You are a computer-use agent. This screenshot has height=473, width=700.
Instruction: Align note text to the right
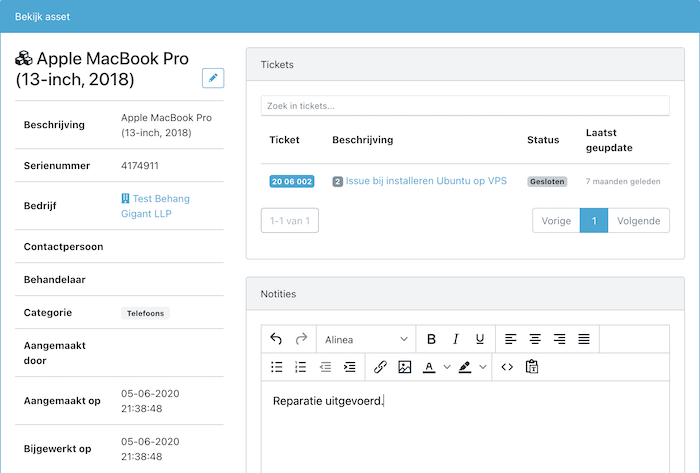click(559, 339)
